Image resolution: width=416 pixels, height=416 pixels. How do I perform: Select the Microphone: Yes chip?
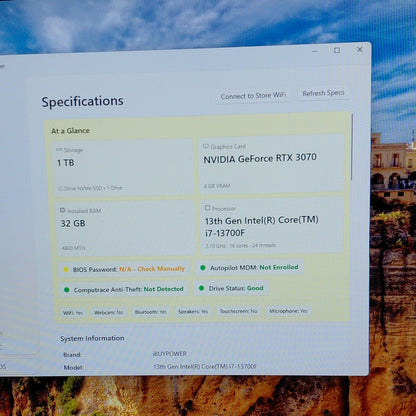tap(288, 311)
